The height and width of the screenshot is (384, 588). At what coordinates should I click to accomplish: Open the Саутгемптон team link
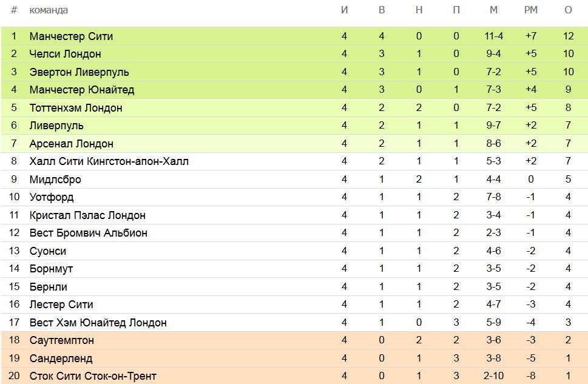click(x=62, y=340)
